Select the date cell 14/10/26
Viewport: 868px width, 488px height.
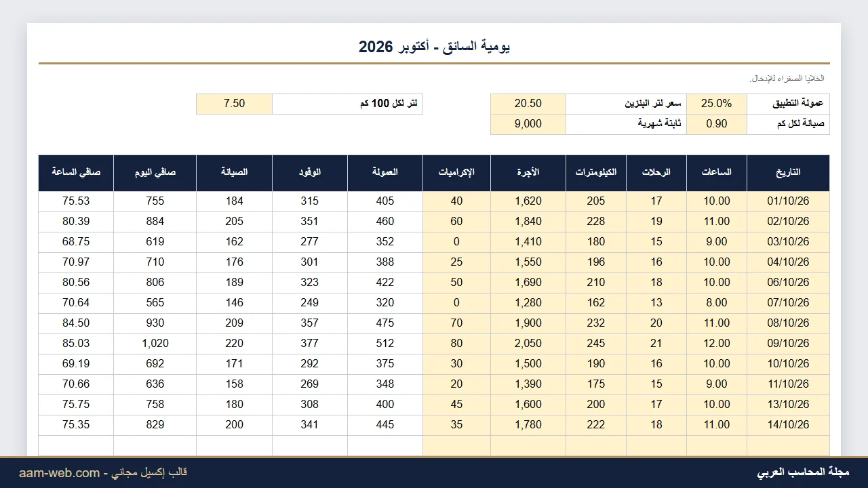[x=788, y=425]
